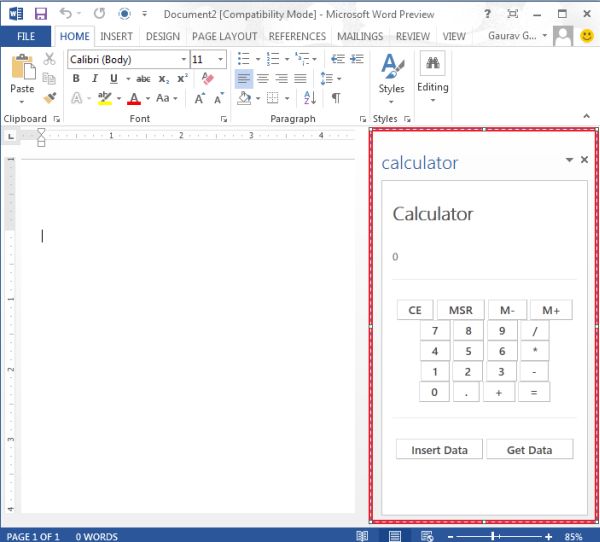This screenshot has height=542, width=600.
Task: Copy selection using Copy icon
Action: pyautogui.click(x=49, y=78)
